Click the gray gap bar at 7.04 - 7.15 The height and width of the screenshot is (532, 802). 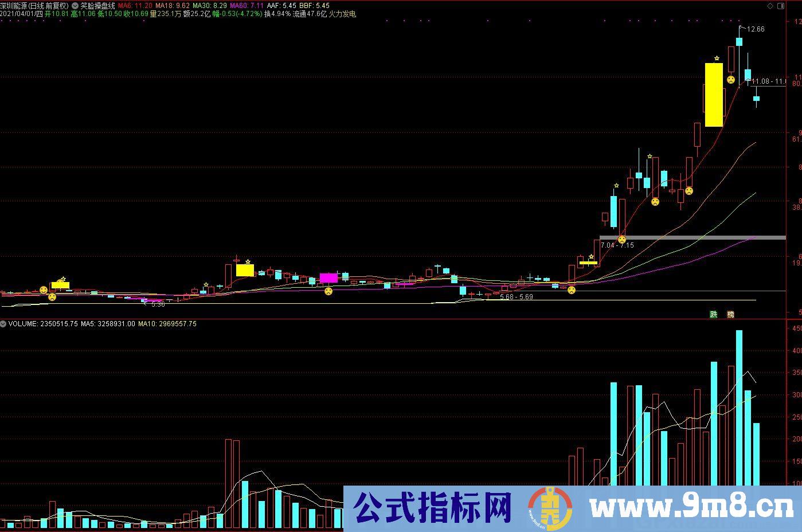point(693,237)
